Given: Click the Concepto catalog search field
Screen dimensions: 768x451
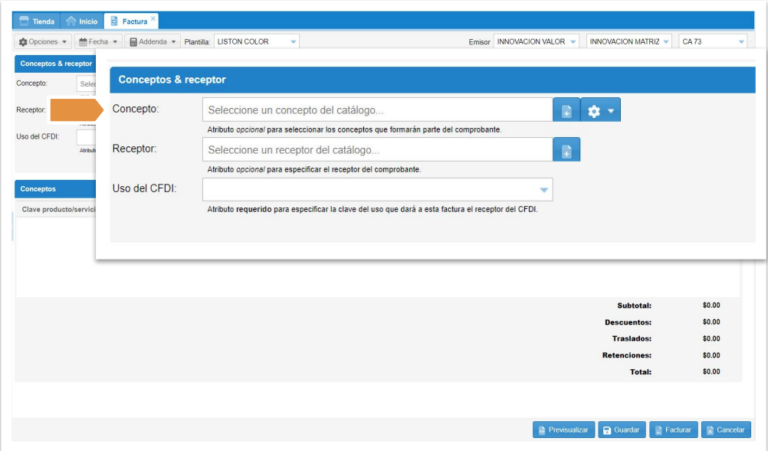Looking at the screenshot, I should (377, 110).
